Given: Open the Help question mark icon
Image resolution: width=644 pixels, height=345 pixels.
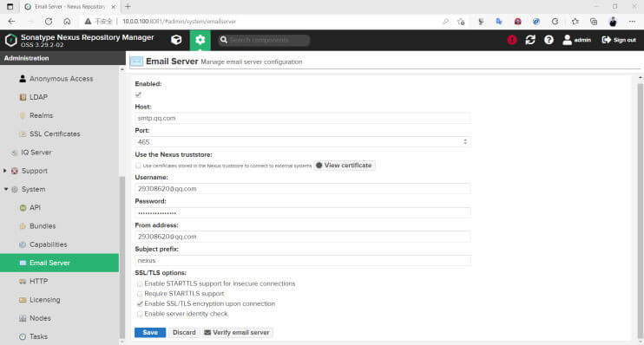Looking at the screenshot, I should [549, 40].
